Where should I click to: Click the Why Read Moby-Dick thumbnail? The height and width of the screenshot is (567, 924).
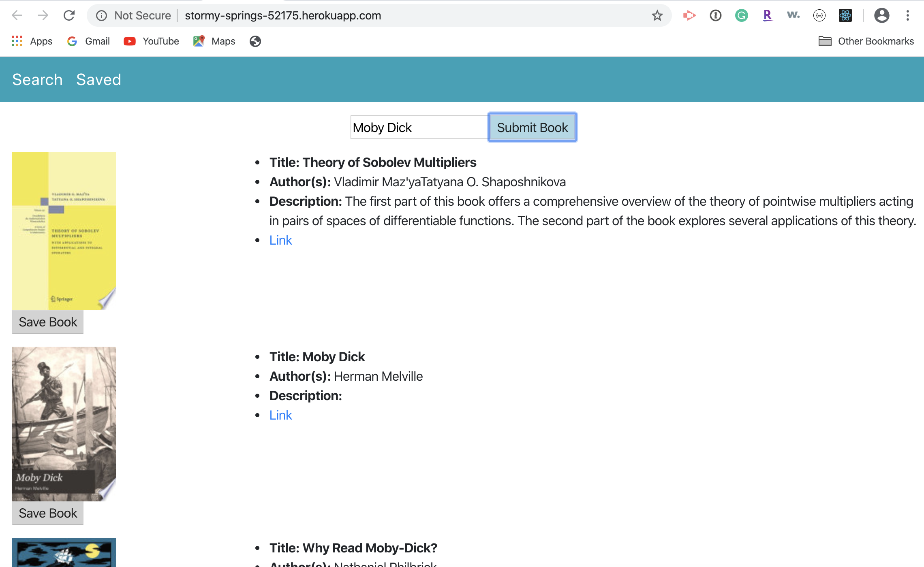click(x=63, y=551)
